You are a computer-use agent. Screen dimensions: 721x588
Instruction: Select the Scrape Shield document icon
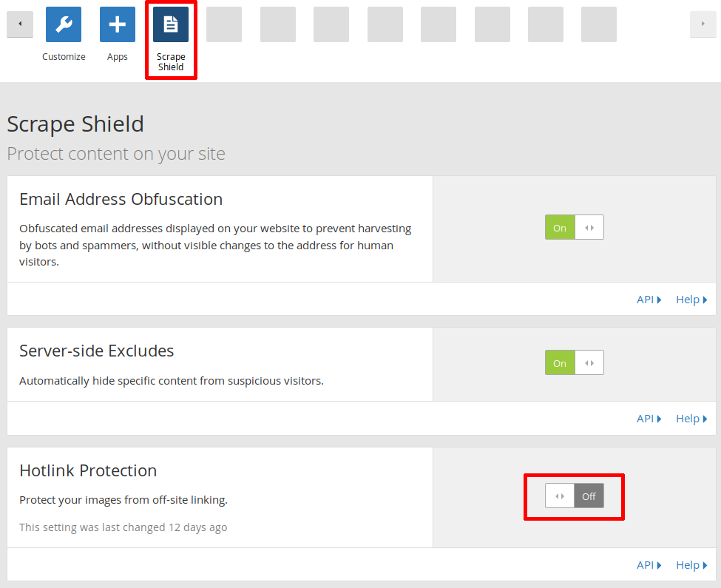pos(171,24)
